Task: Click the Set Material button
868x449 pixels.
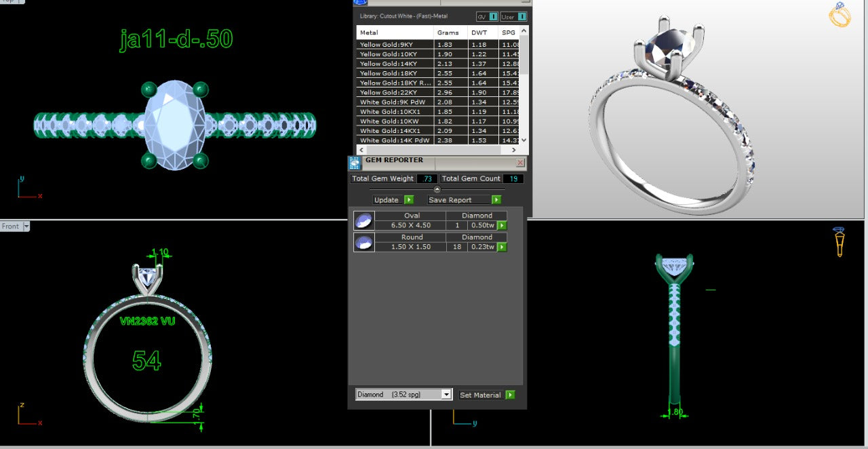Action: tap(481, 395)
